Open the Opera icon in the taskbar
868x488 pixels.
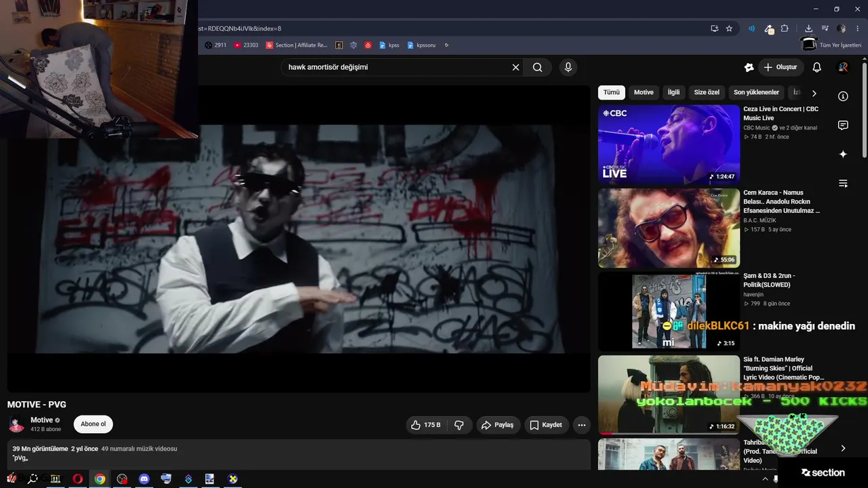77,479
